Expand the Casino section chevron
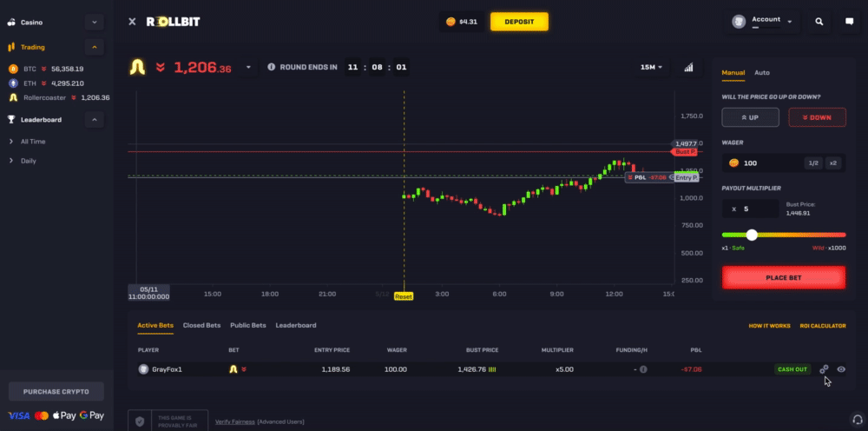Viewport: 868px width, 431px height. [94, 23]
